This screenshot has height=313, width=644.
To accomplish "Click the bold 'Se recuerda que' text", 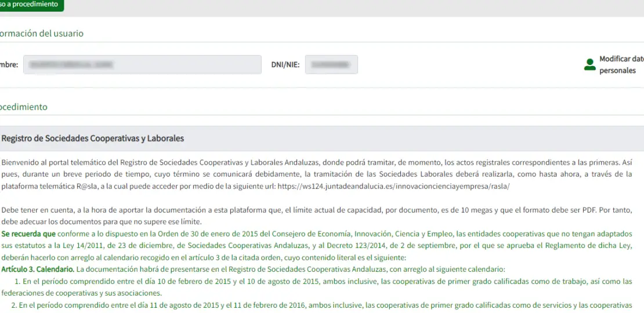I will 29,234.
